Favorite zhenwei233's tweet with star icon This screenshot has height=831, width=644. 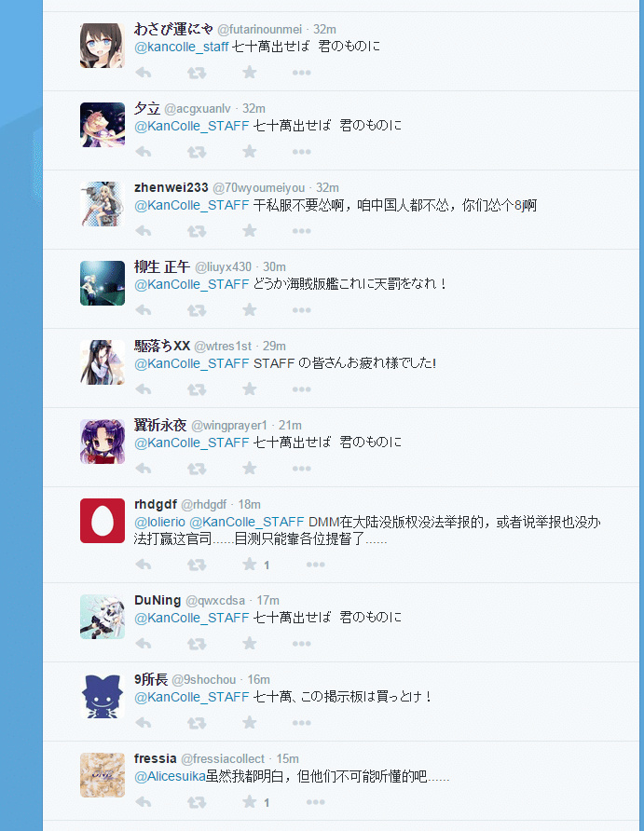click(249, 231)
